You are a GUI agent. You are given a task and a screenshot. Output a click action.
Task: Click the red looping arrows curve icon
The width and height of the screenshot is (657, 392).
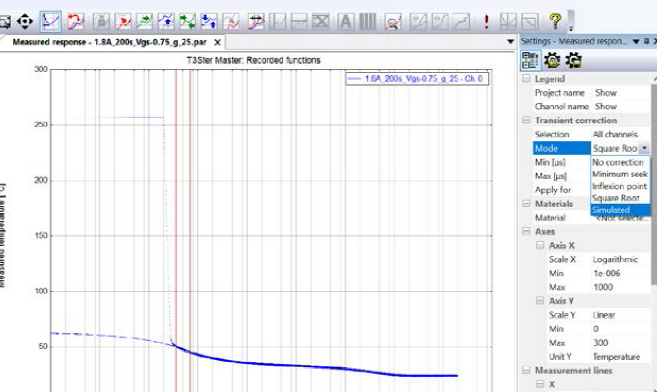76,21
